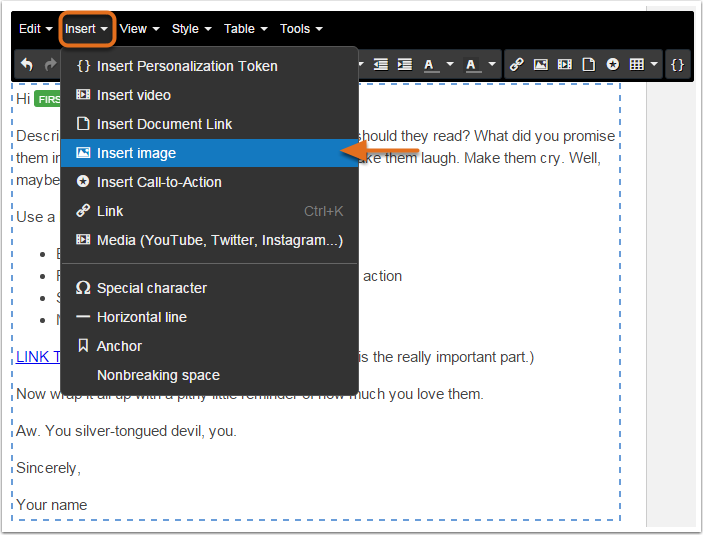This screenshot has width=703, height=535.
Task: Click the decrease indent toolbar icon
Action: click(x=381, y=65)
